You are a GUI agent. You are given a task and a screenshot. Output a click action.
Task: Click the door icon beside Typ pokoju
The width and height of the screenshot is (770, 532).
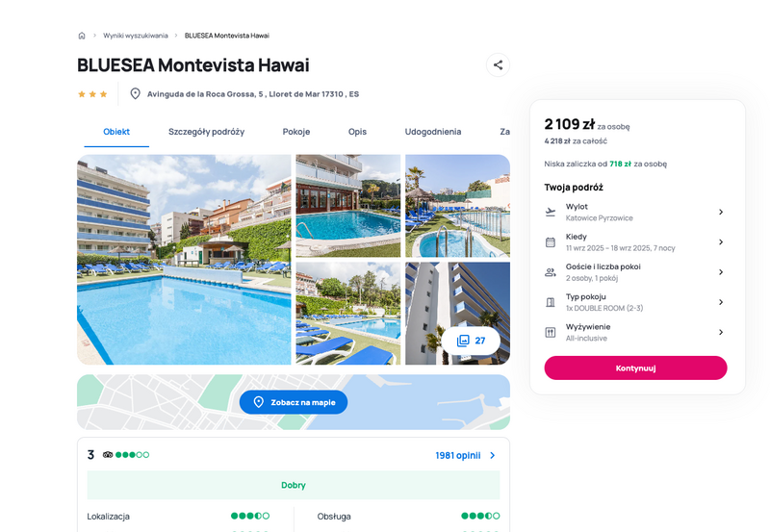coord(551,302)
